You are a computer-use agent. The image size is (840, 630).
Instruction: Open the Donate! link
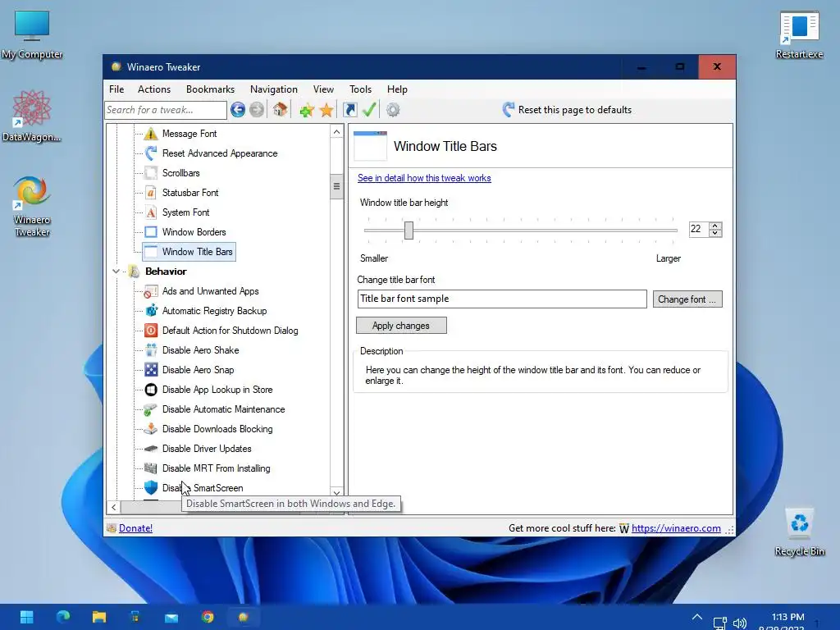tap(135, 528)
